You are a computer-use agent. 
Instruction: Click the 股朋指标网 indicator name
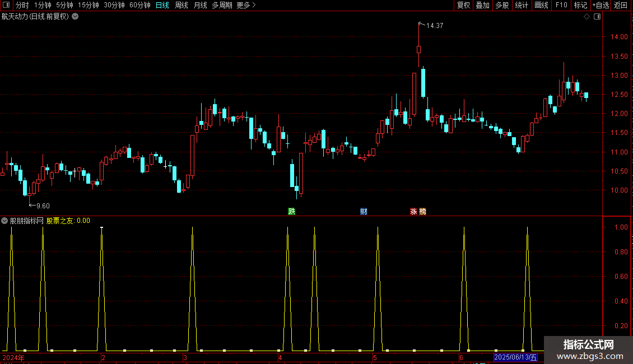(27, 221)
